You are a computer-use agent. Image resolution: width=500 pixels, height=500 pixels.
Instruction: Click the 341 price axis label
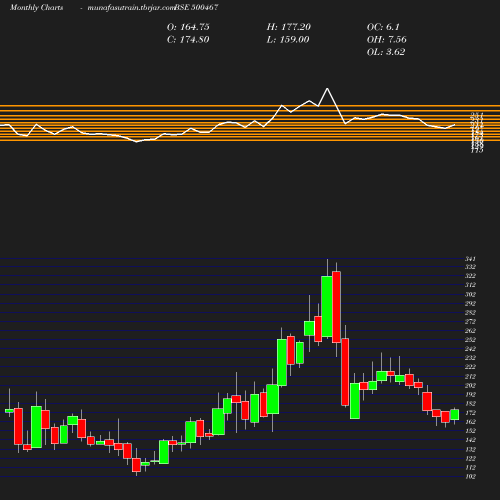[470, 259]
